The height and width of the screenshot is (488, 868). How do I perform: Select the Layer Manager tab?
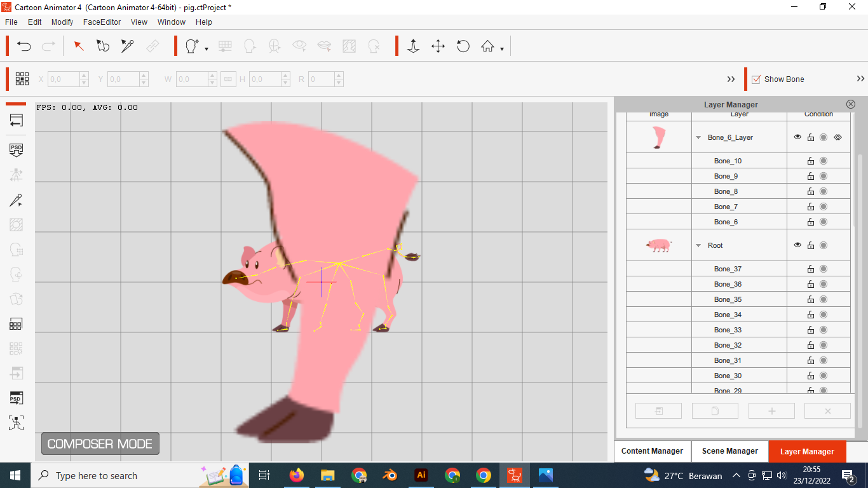point(807,451)
